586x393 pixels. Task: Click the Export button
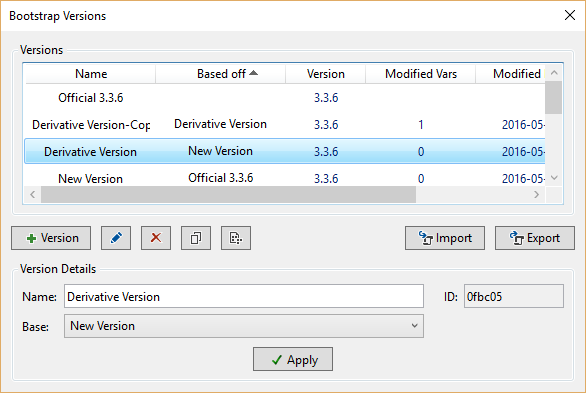point(535,238)
